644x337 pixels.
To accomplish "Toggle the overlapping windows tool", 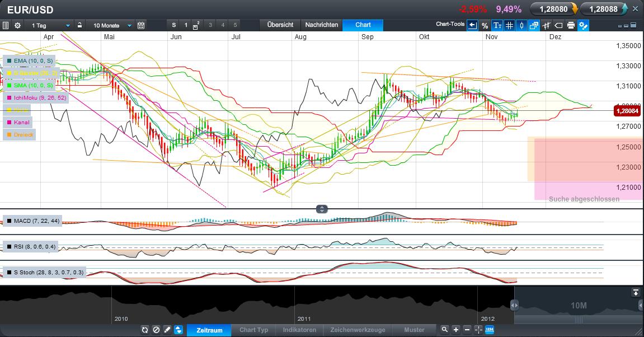I will tap(534, 26).
